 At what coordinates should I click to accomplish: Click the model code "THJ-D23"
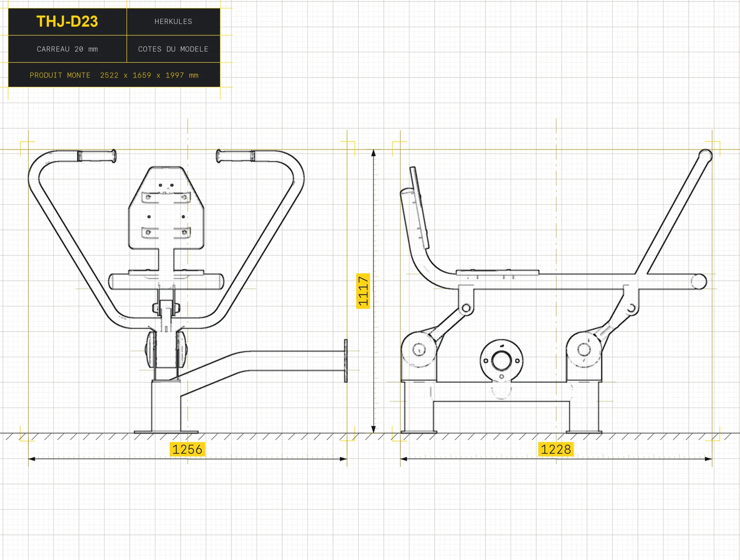67,22
